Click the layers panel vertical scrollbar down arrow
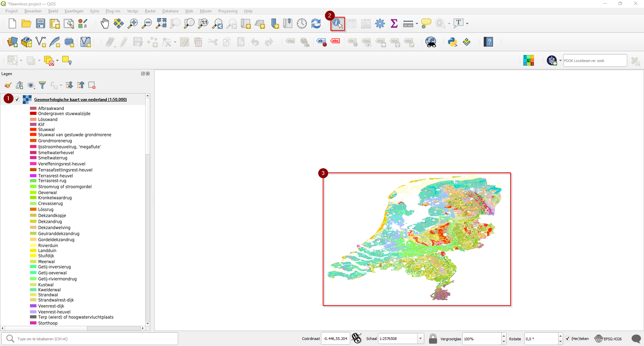Viewport: 644px width, 346px height. point(148,324)
